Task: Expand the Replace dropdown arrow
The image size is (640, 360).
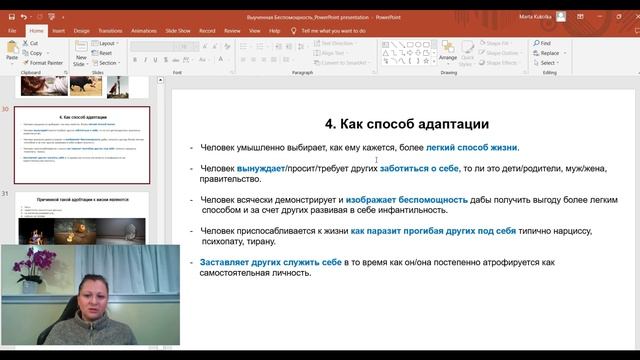Action: point(565,53)
